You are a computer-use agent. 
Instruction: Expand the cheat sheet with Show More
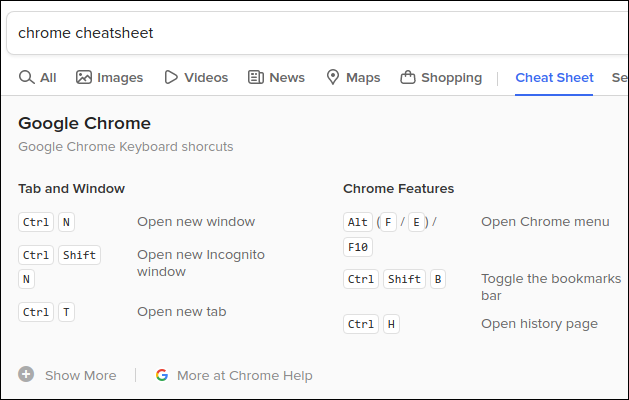pos(80,376)
